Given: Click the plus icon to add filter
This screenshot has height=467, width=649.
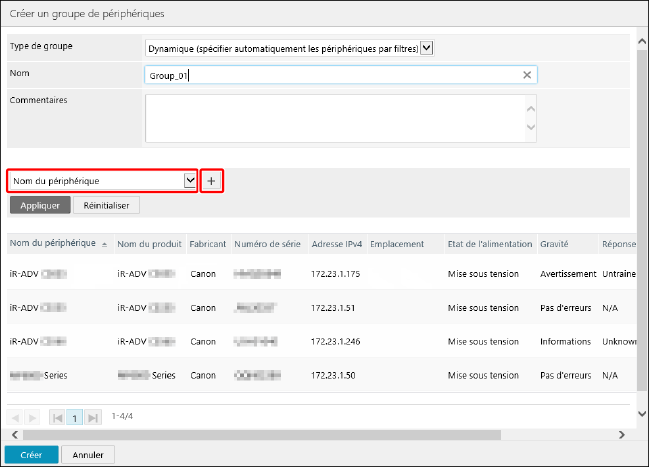Looking at the screenshot, I should tap(211, 181).
